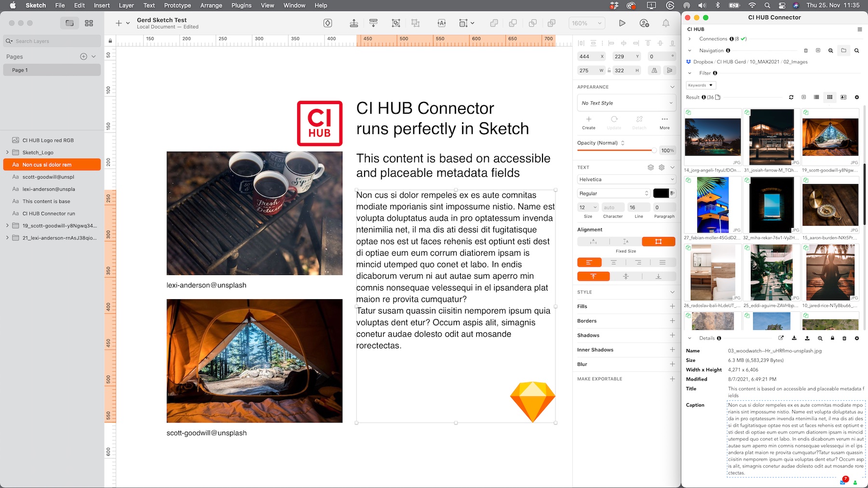Click the Opacity slider handle

pos(654,150)
